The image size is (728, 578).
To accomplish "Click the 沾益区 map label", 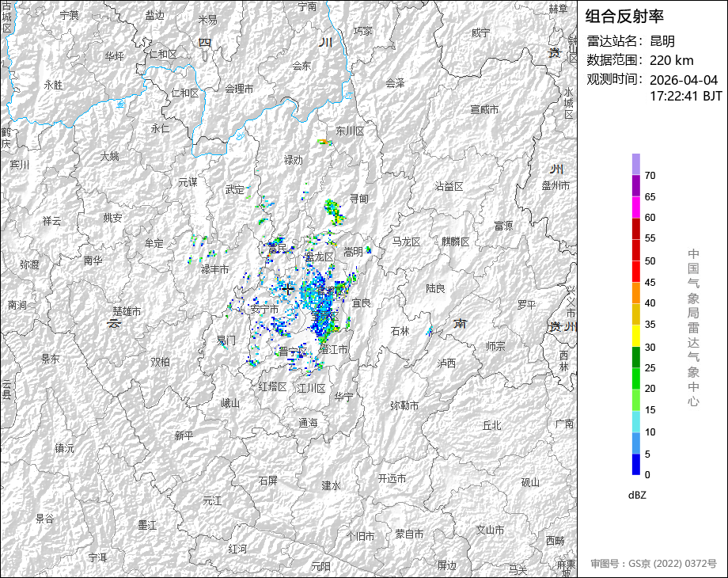I will tap(449, 187).
